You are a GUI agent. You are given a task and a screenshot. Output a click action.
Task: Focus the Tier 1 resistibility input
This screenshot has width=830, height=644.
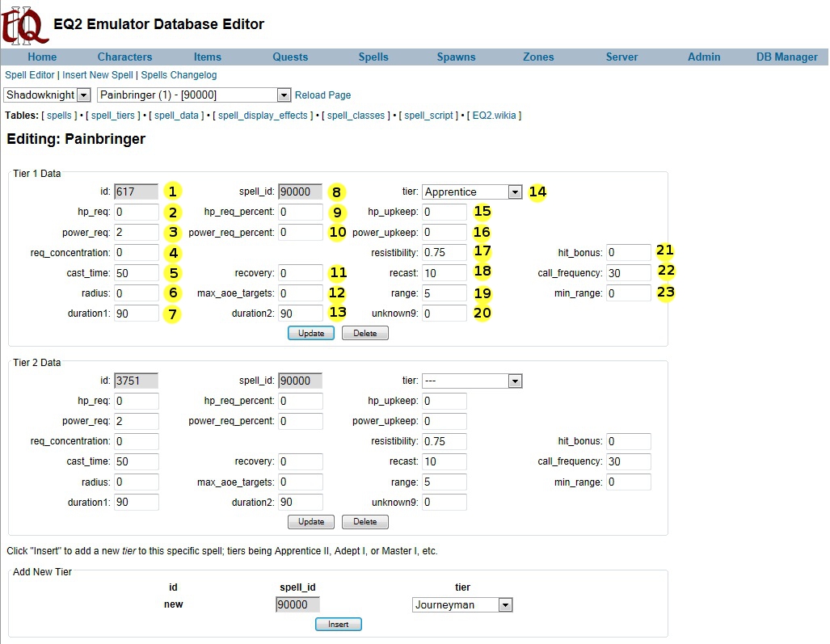(444, 252)
